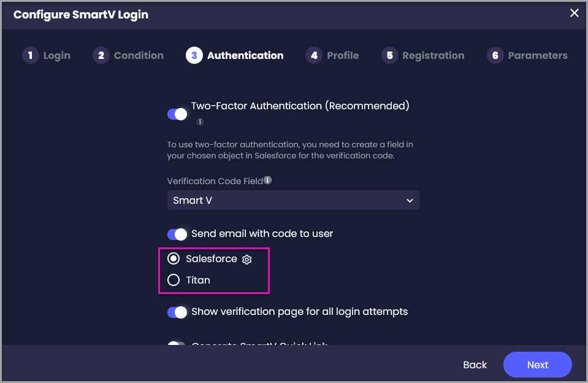Select the Titan radio button
This screenshot has height=383, width=588.
[174, 280]
